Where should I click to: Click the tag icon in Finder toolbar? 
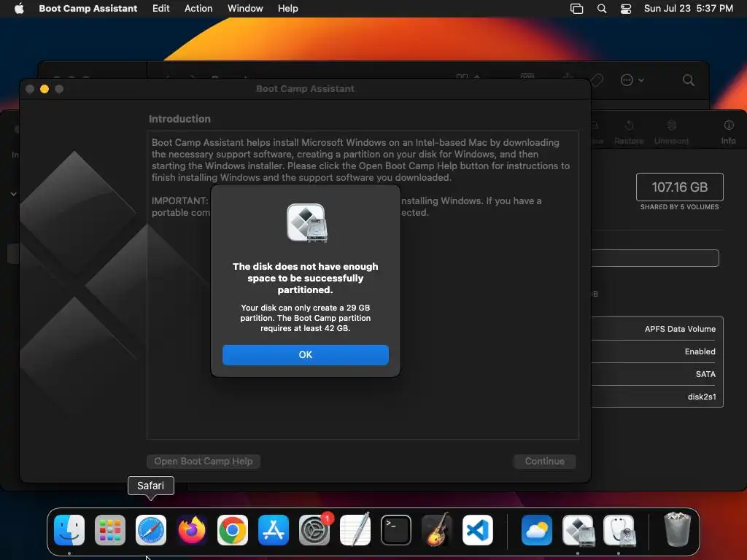point(597,80)
